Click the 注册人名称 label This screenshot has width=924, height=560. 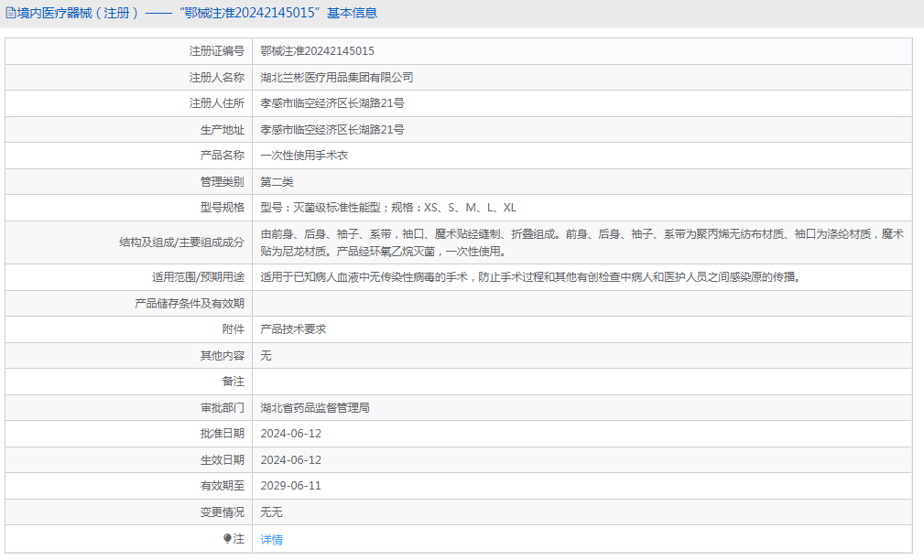tap(216, 77)
